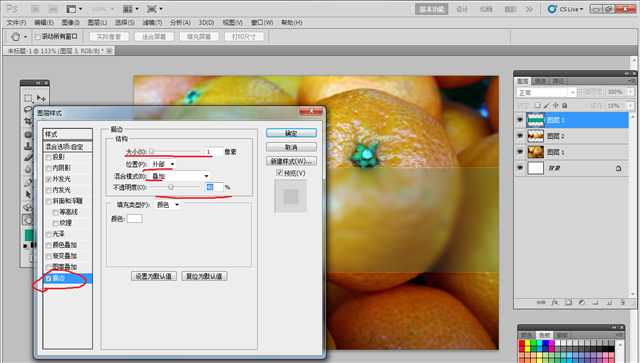Click the CS Live icon
Viewport: 640px width, 363px height.
click(552, 9)
